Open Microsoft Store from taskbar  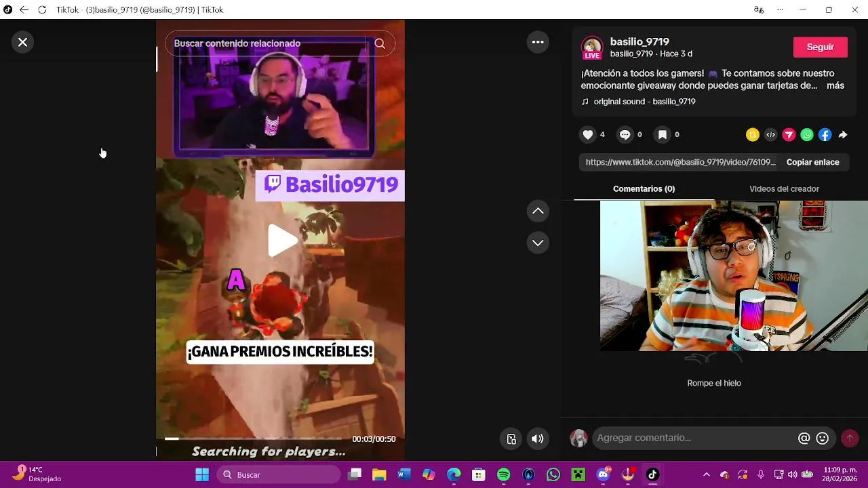coord(479,474)
